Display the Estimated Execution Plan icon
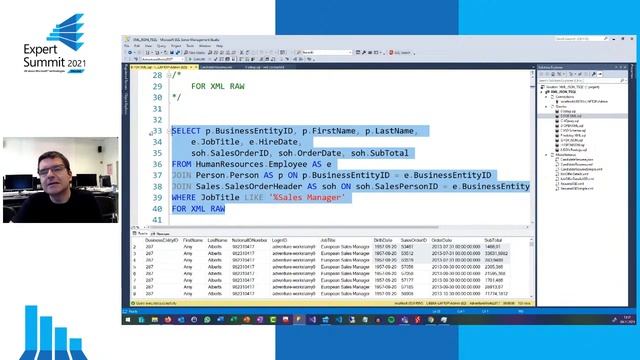 pyautogui.click(x=222, y=59)
